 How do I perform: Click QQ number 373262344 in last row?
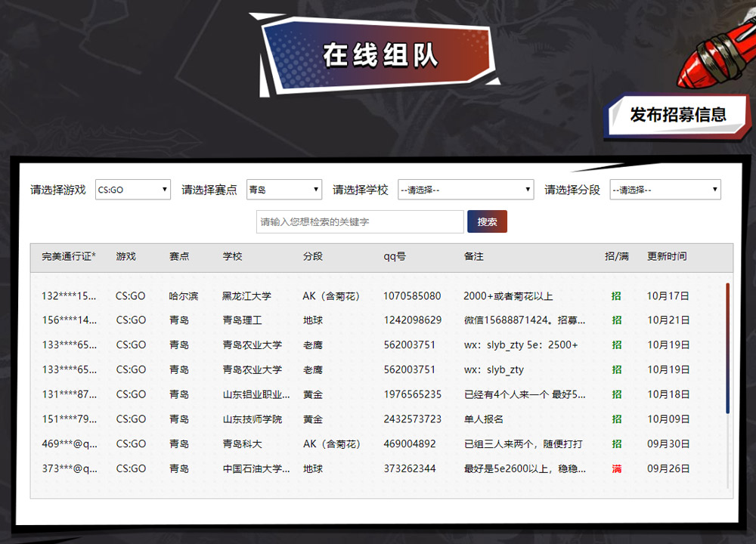pyautogui.click(x=409, y=469)
